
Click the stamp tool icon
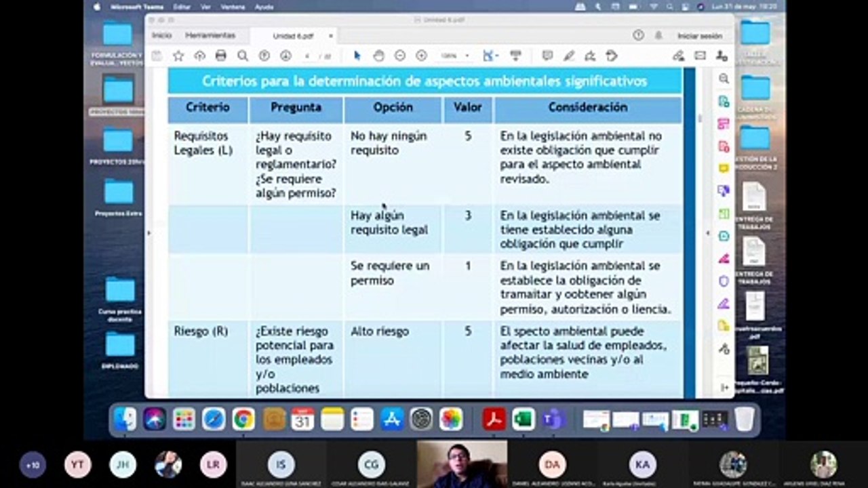point(612,56)
